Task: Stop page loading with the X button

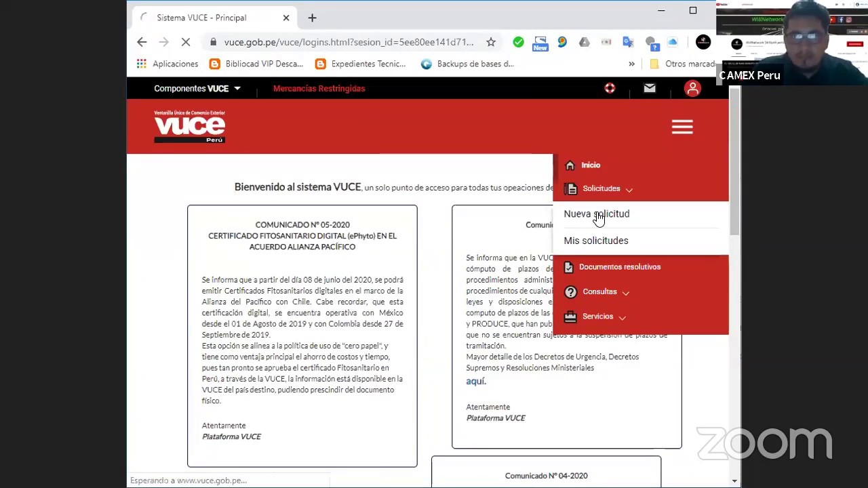Action: coord(186,42)
